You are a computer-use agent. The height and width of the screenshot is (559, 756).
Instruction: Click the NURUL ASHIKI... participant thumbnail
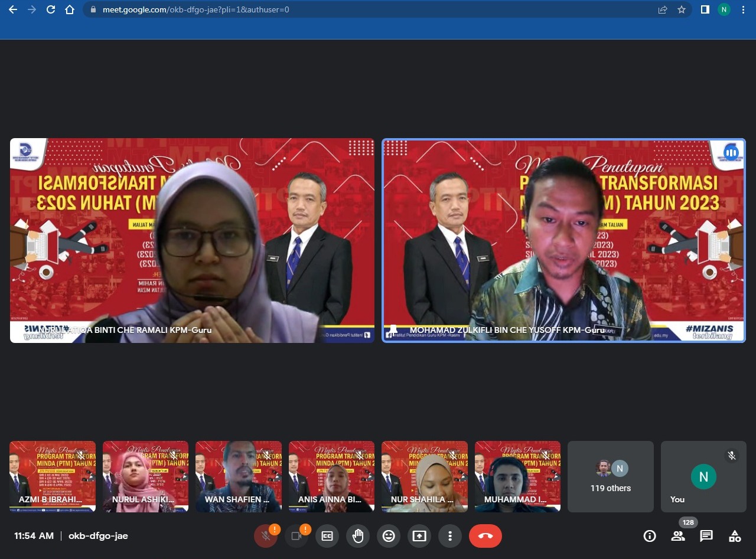click(x=145, y=476)
